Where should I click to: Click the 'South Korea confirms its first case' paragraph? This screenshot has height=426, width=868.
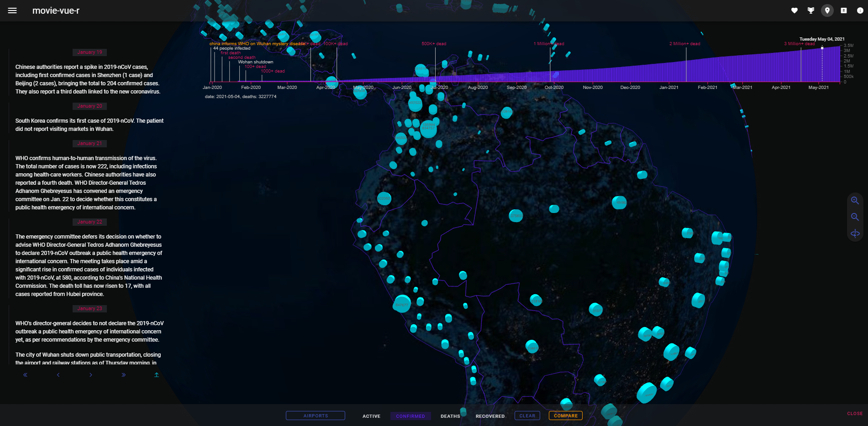[89, 125]
